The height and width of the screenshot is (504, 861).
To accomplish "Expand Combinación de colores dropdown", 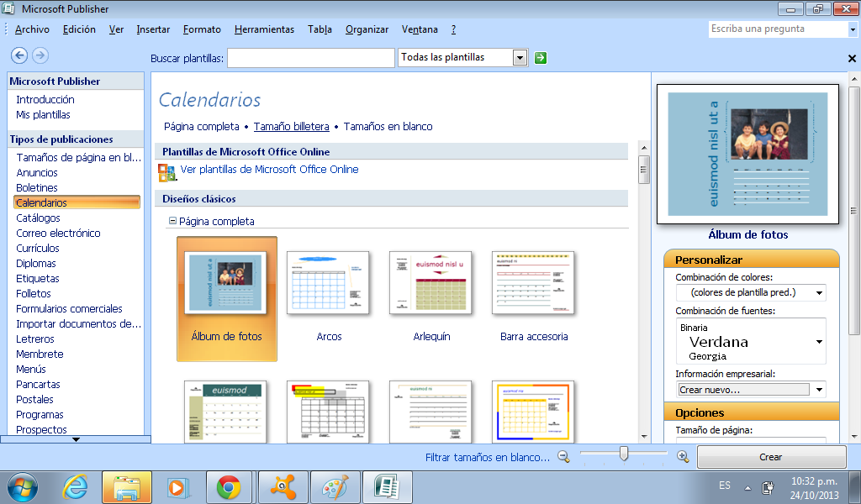I will click(819, 293).
